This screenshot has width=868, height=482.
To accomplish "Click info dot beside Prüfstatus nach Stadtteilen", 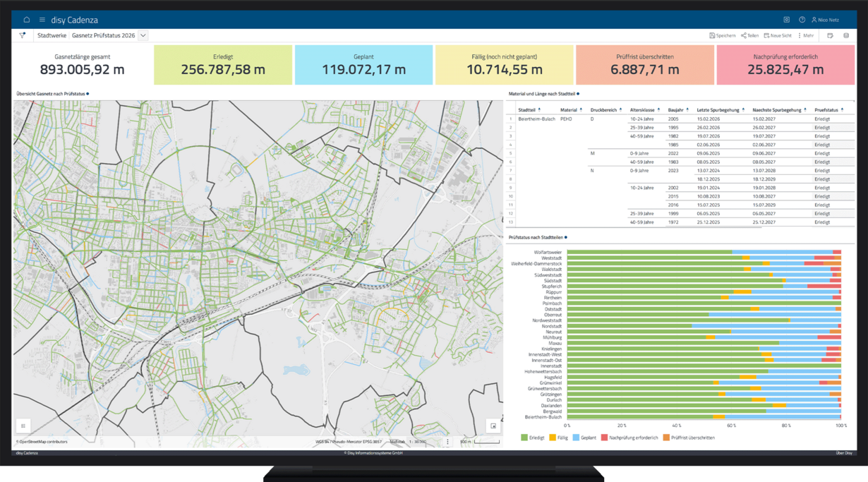I will point(566,238).
